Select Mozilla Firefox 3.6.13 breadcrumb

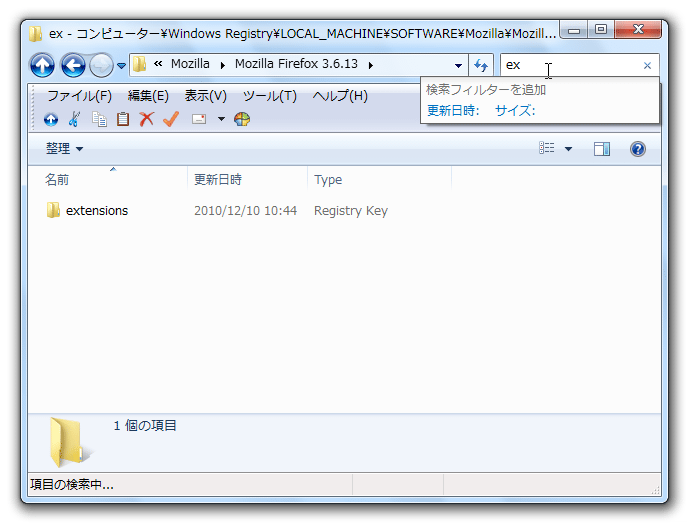(x=296, y=64)
